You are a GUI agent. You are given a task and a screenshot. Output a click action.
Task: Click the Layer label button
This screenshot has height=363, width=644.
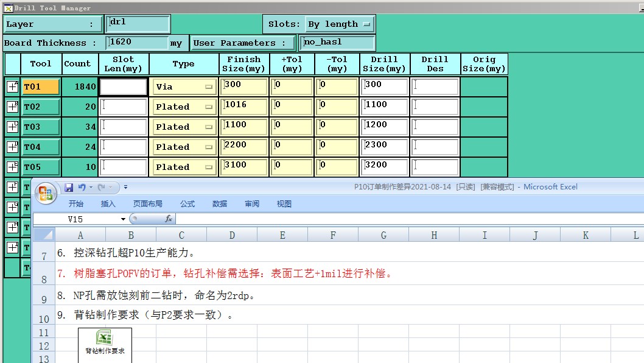click(x=52, y=24)
